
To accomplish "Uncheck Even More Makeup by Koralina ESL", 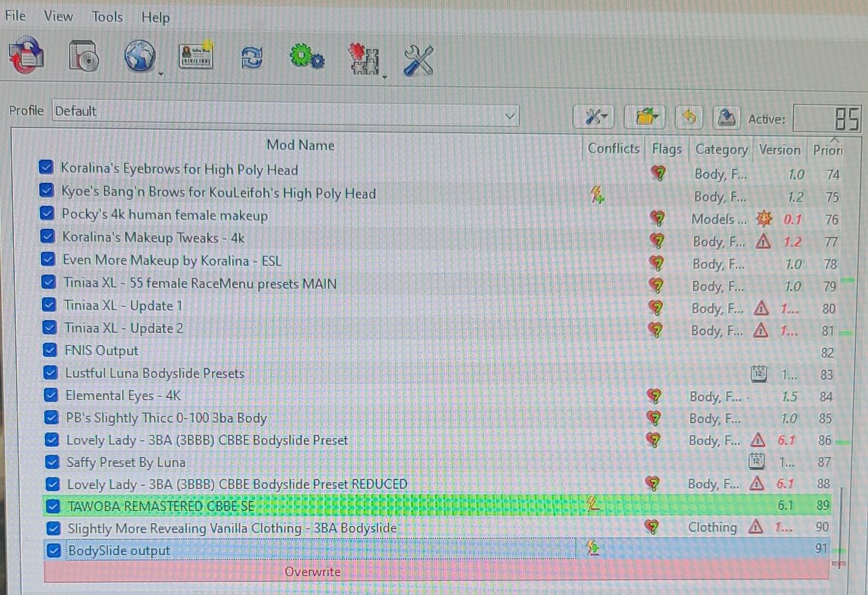I will 48,258.
